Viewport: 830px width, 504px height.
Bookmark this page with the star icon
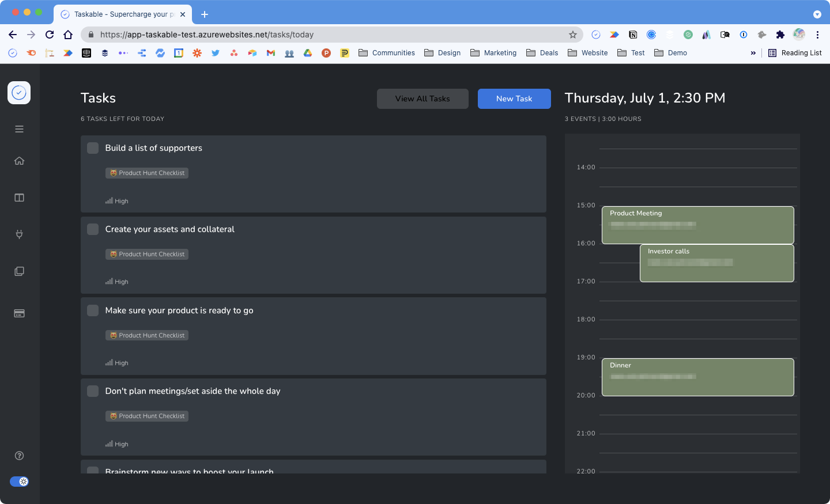click(573, 35)
